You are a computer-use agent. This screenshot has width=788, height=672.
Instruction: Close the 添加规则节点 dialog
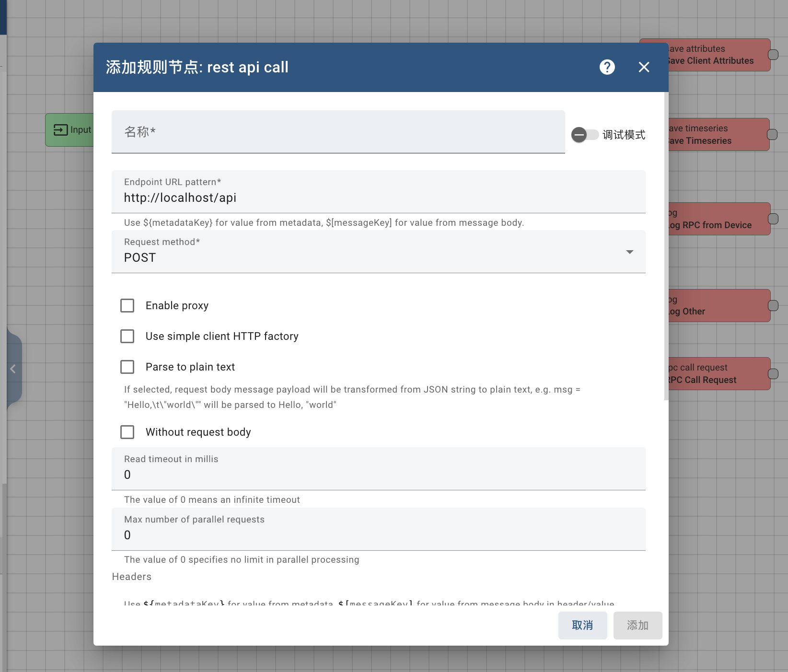tap(643, 67)
